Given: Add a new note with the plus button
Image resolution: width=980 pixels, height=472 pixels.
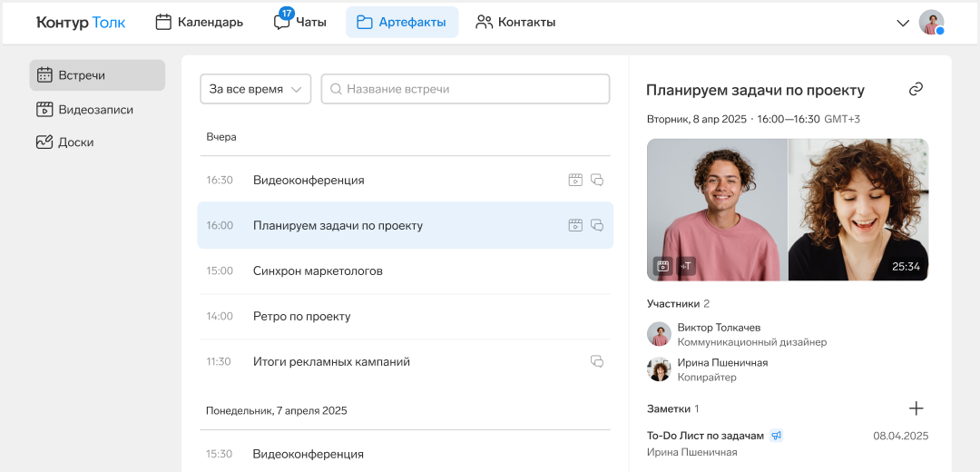Looking at the screenshot, I should coord(916,408).
